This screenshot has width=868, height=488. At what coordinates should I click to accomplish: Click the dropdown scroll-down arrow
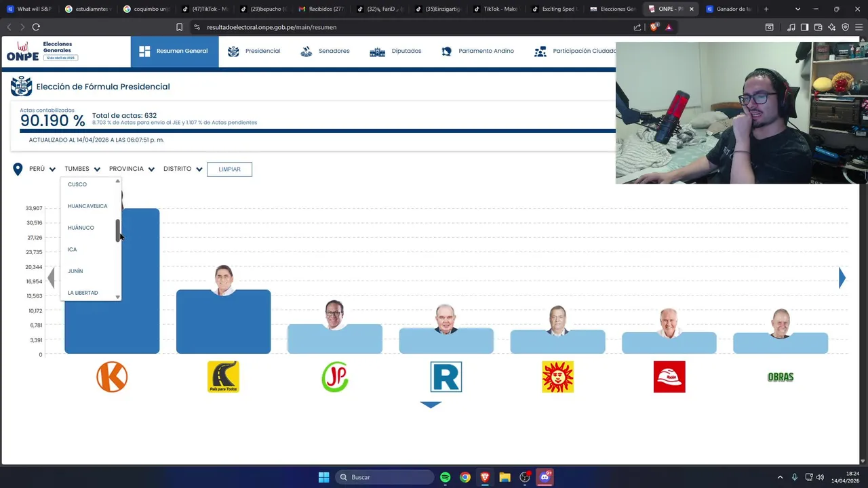pyautogui.click(x=118, y=297)
